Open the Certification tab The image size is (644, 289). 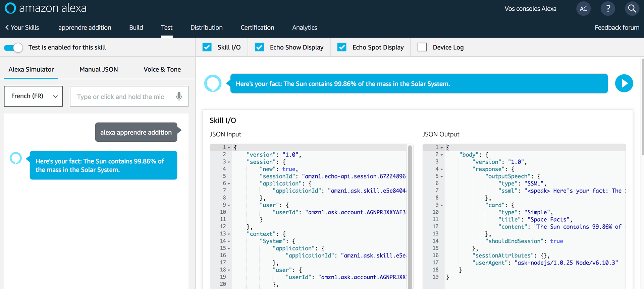pyautogui.click(x=257, y=27)
